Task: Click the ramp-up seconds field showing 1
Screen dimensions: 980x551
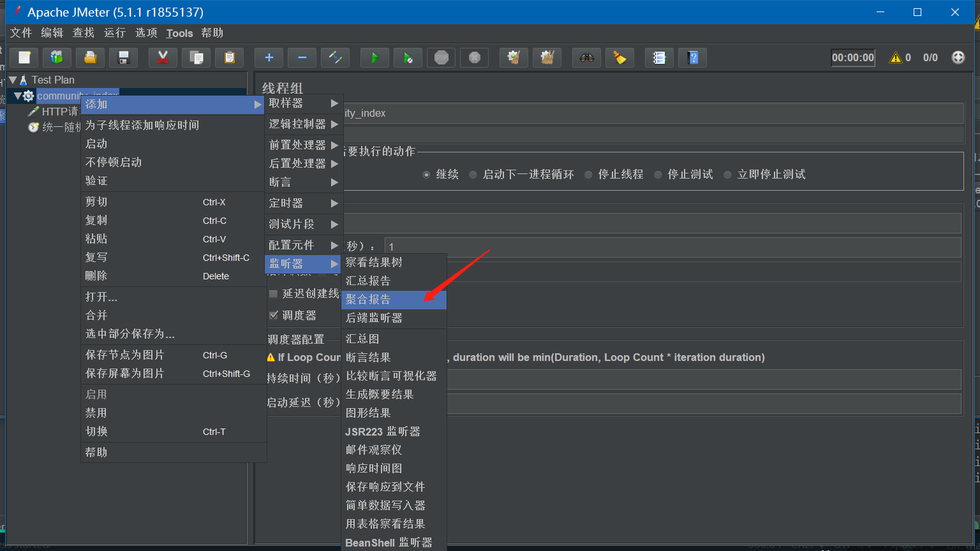Action: click(x=672, y=247)
